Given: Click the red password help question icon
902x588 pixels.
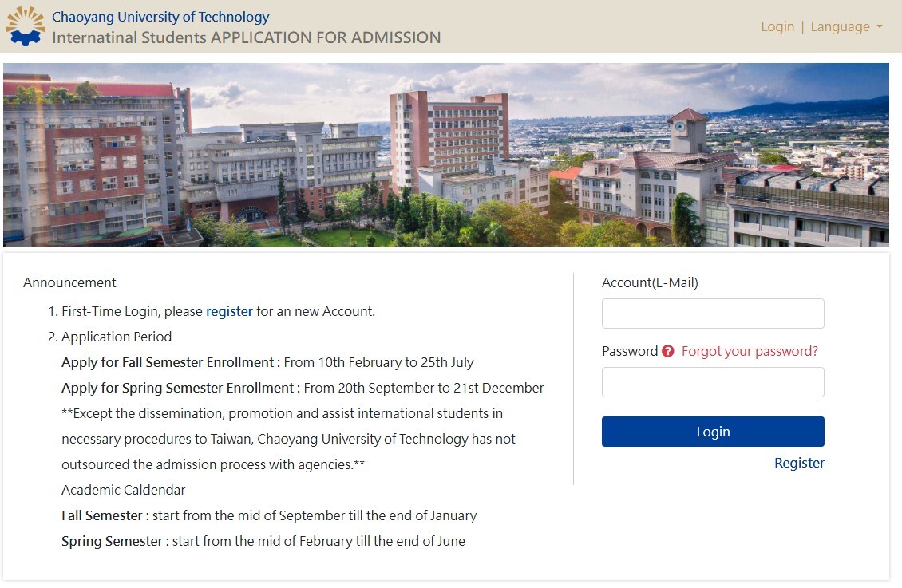Looking at the screenshot, I should point(668,351).
